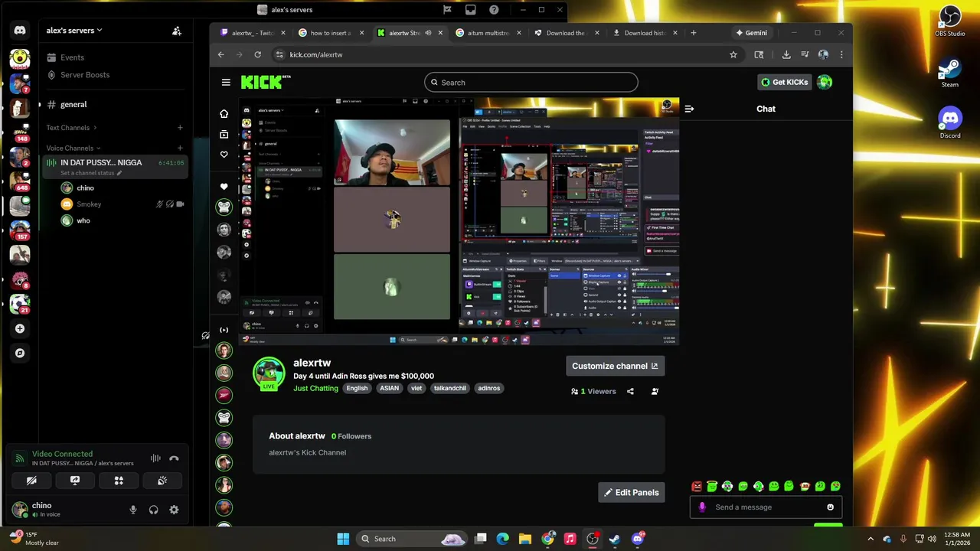Insert the angry red emote in chat
The height and width of the screenshot is (551, 980).
(x=697, y=487)
